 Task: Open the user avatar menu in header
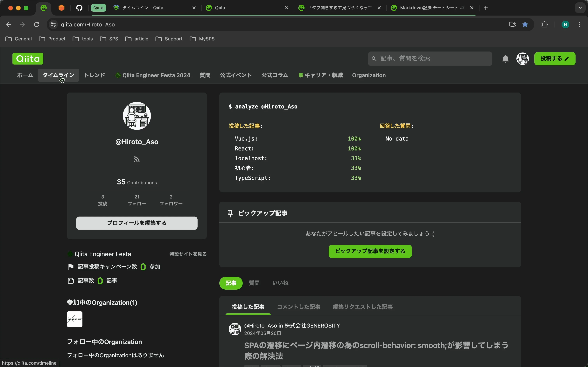point(522,59)
